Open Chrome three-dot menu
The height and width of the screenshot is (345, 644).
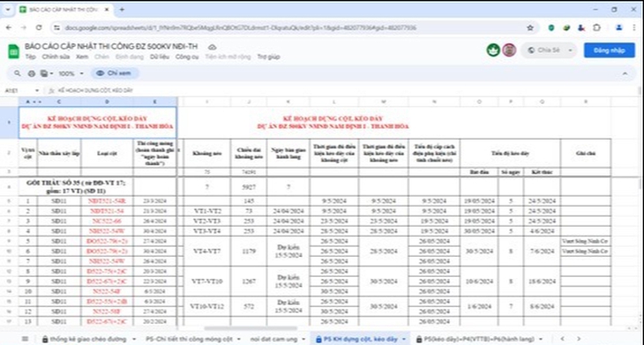point(634,27)
